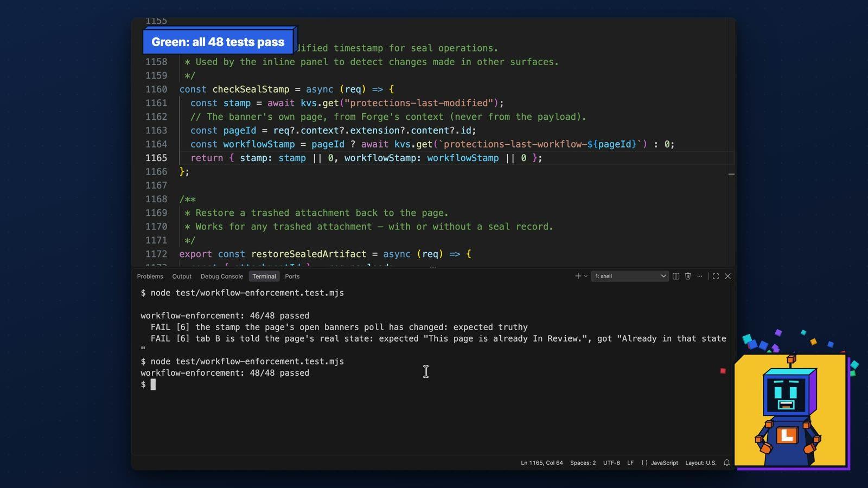This screenshot has height=488, width=868.
Task: Click the 'Green: all 48 tests pass' banner
Action: (218, 42)
